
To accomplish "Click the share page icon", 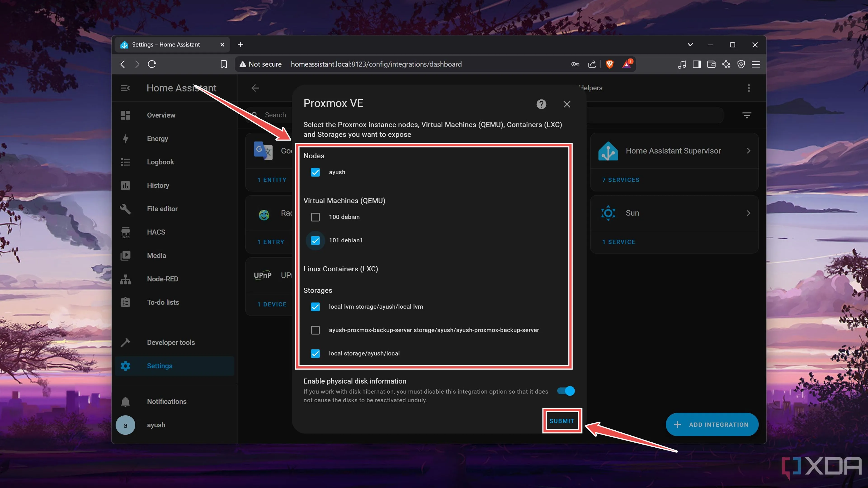I will (x=592, y=64).
